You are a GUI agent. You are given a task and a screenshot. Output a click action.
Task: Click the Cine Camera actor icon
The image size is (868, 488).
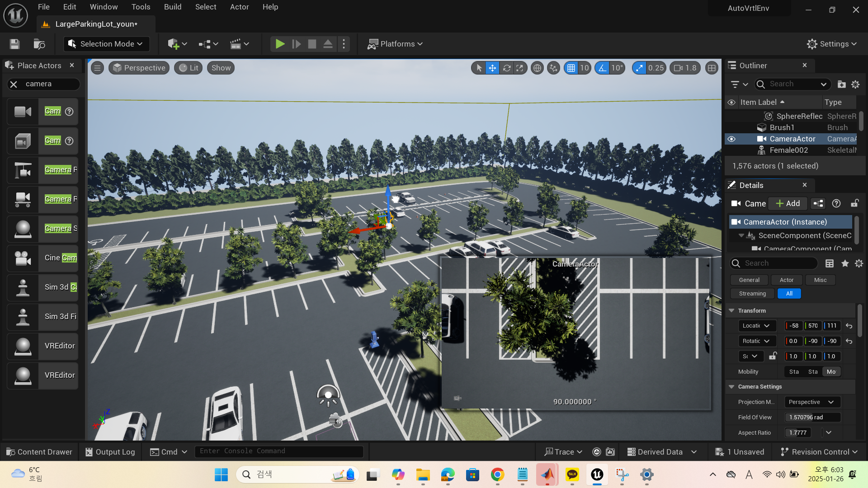23,258
